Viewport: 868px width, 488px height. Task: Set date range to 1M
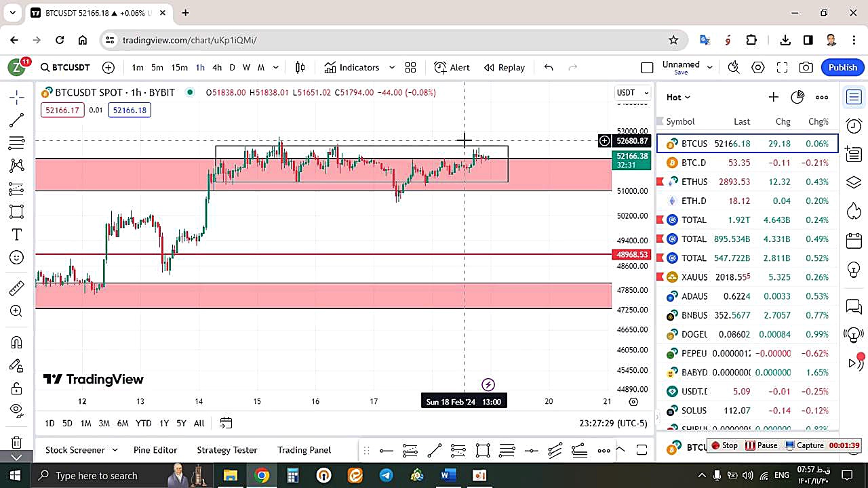(85, 423)
